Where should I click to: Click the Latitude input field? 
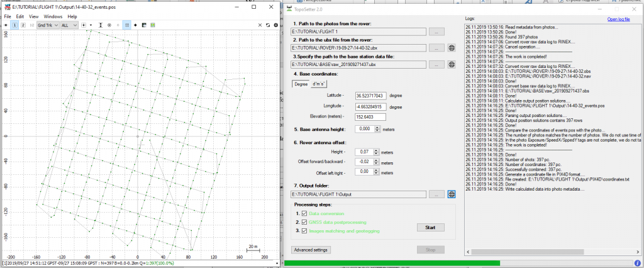pos(370,96)
